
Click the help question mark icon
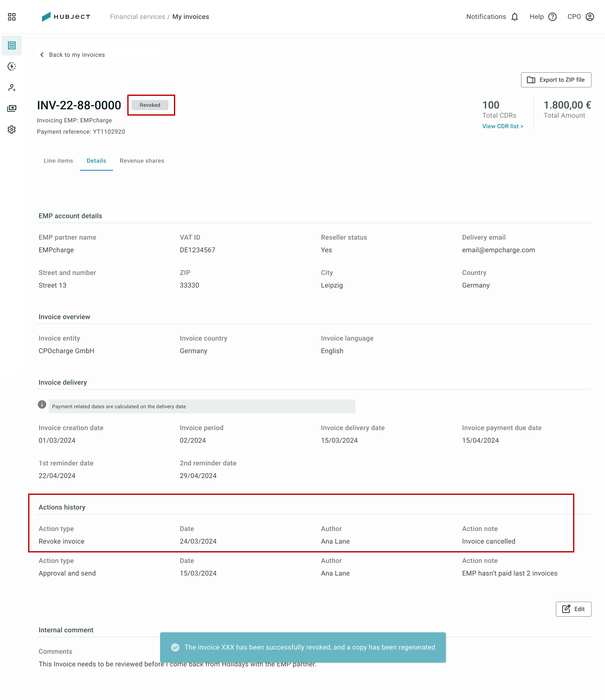click(552, 17)
